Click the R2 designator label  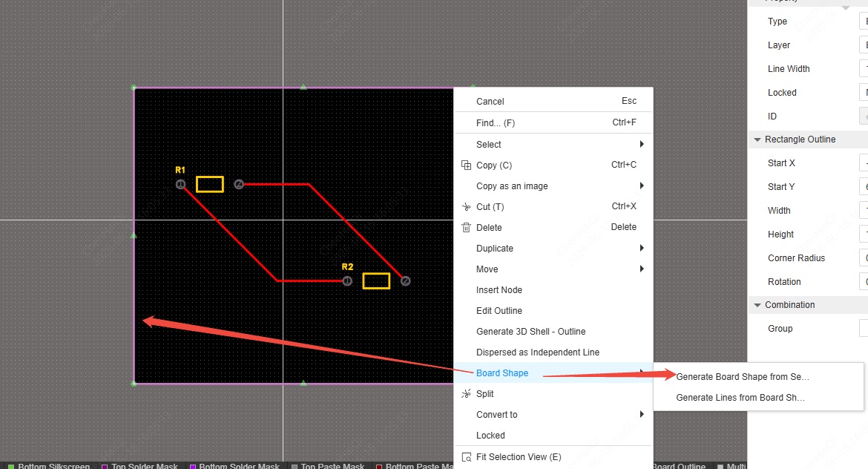coord(347,267)
